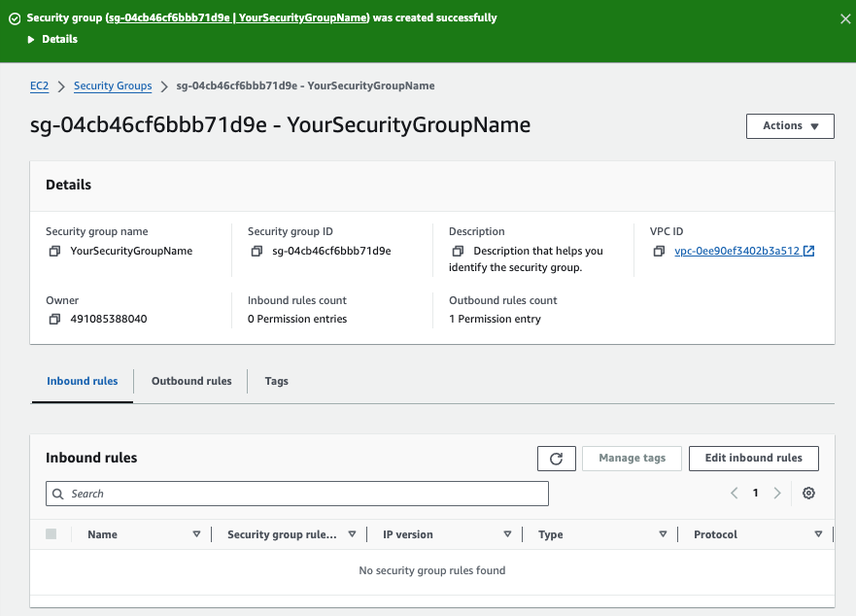Dismiss the green success banner
The height and width of the screenshot is (616, 856).
[x=845, y=19]
